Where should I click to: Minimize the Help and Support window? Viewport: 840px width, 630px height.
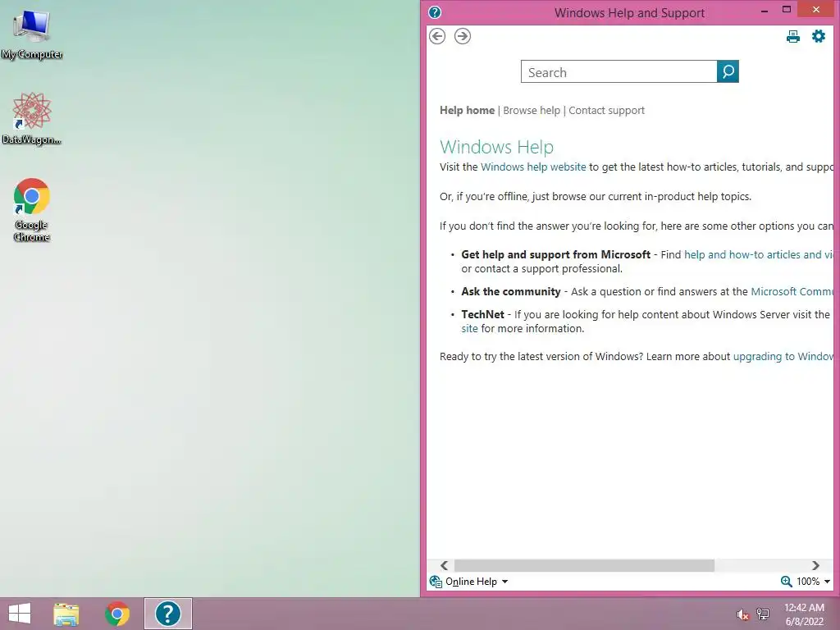(765, 10)
